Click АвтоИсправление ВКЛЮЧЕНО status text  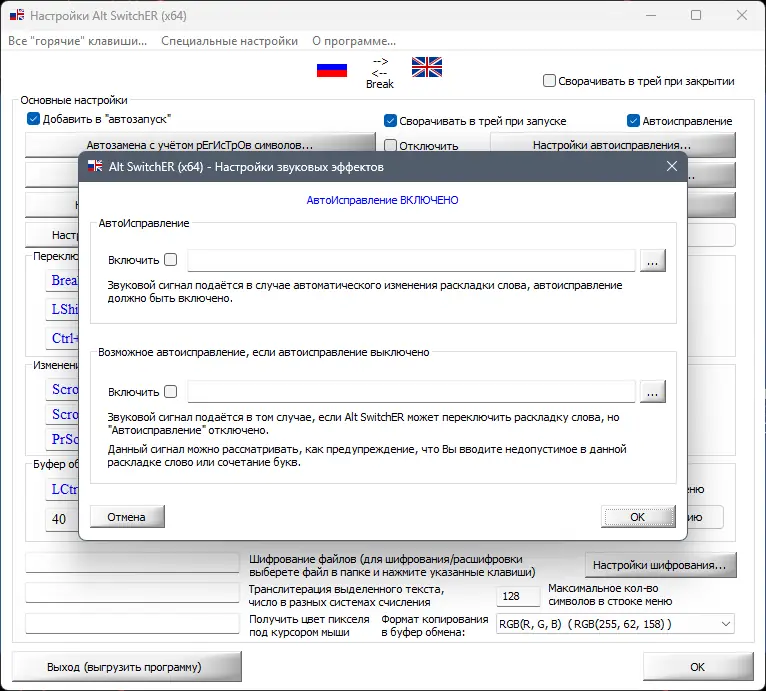pos(383,200)
